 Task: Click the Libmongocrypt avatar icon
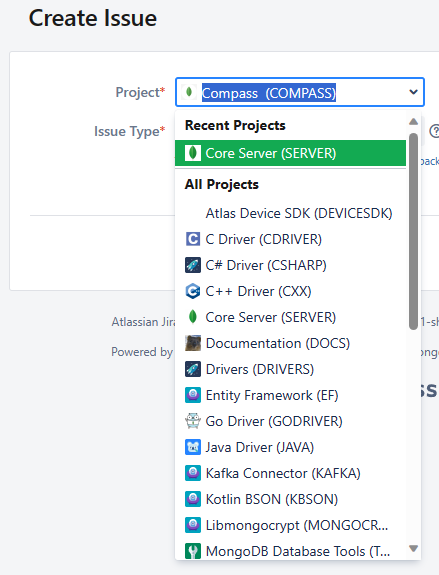tap(193, 526)
